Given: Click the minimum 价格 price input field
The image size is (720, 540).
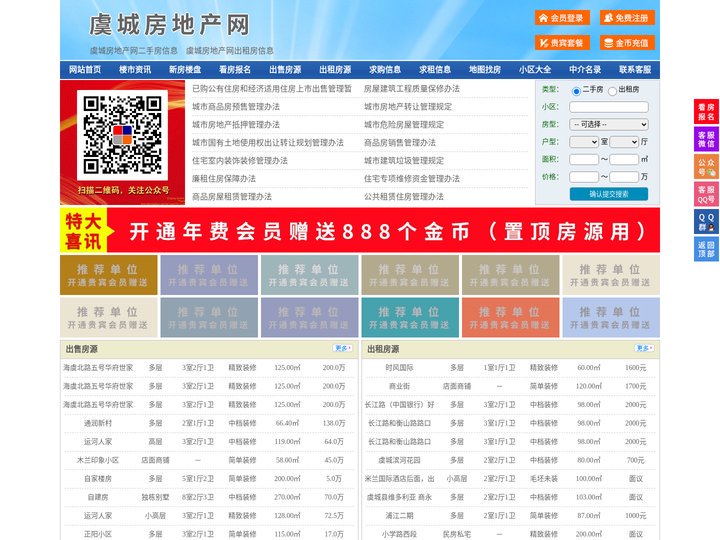Looking at the screenshot, I should click(584, 177).
